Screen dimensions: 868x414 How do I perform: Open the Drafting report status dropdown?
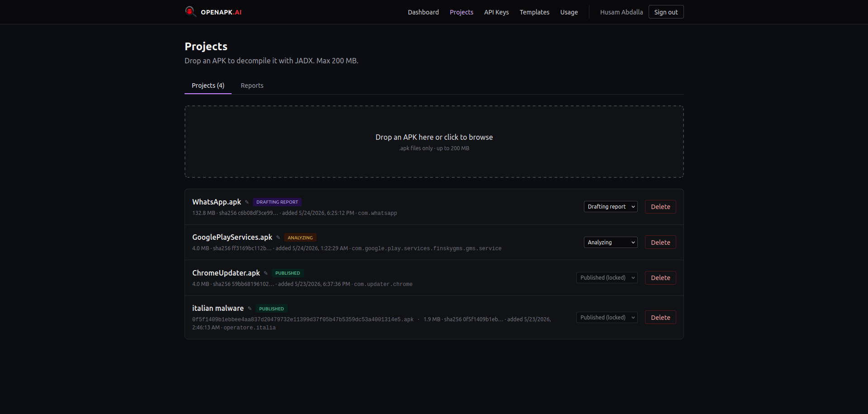click(x=611, y=207)
